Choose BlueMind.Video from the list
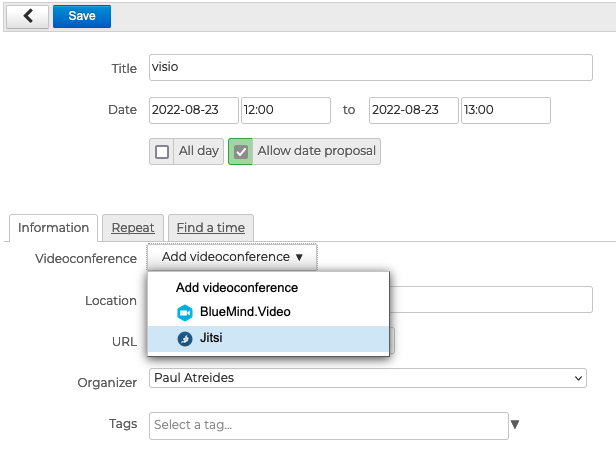Viewport: 616px width, 451px height. point(245,312)
